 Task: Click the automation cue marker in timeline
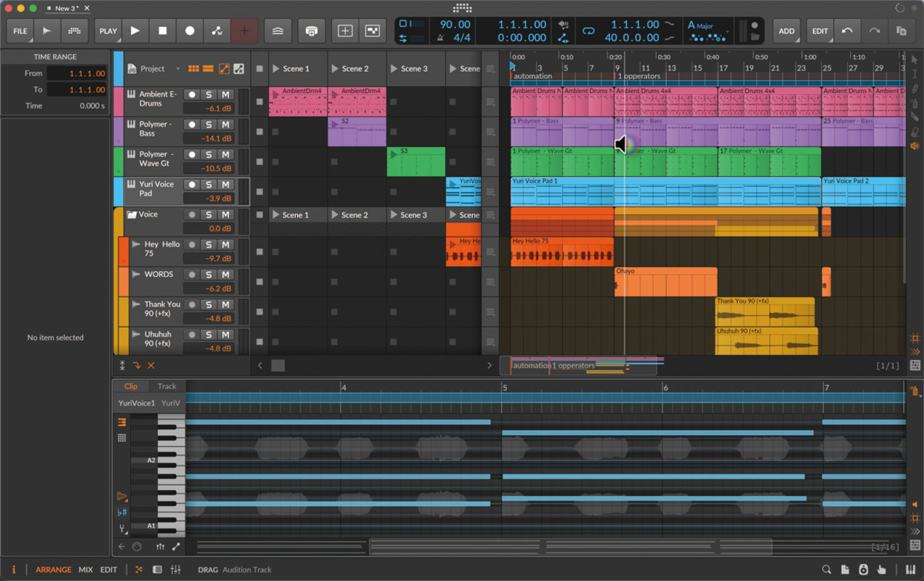point(532,76)
